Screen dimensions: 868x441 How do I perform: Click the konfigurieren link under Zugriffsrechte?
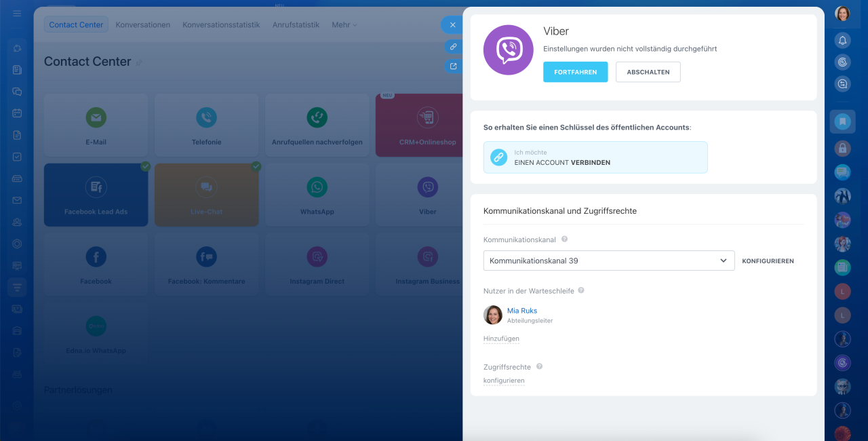click(x=504, y=381)
